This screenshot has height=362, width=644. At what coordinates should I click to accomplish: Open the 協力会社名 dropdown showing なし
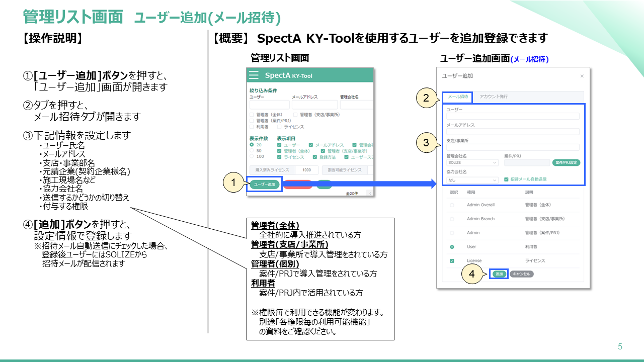point(472,179)
